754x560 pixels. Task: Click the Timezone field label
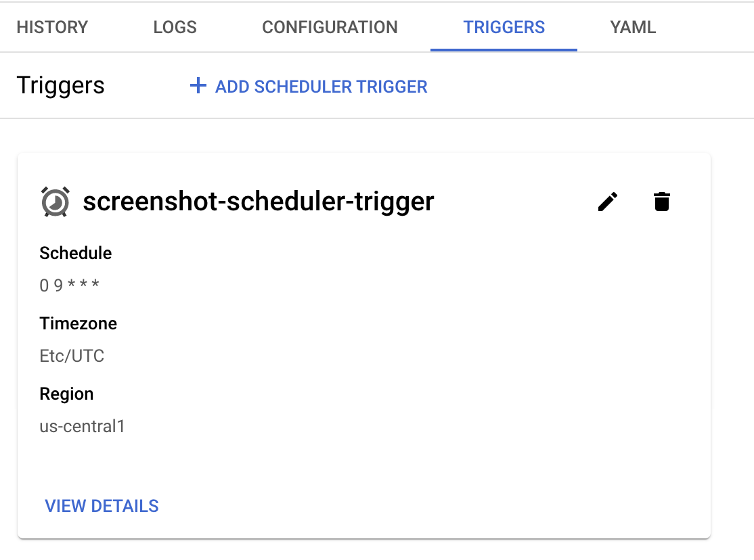(x=79, y=323)
